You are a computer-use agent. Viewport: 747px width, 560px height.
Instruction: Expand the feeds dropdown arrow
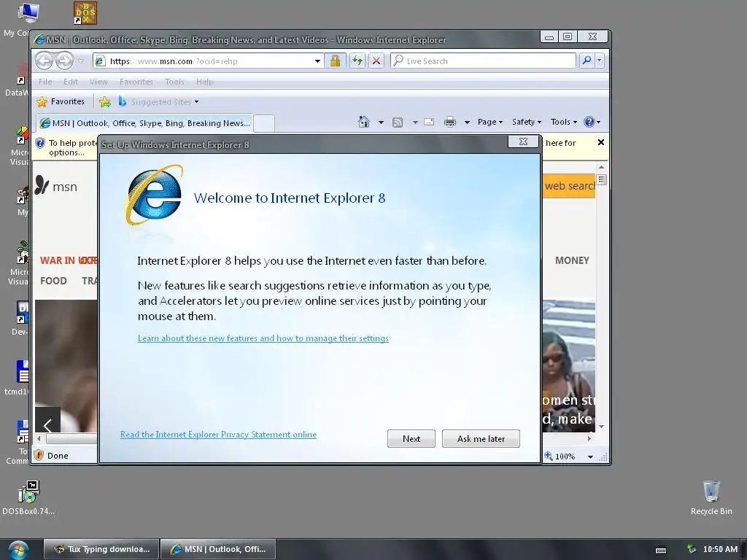[x=415, y=122]
